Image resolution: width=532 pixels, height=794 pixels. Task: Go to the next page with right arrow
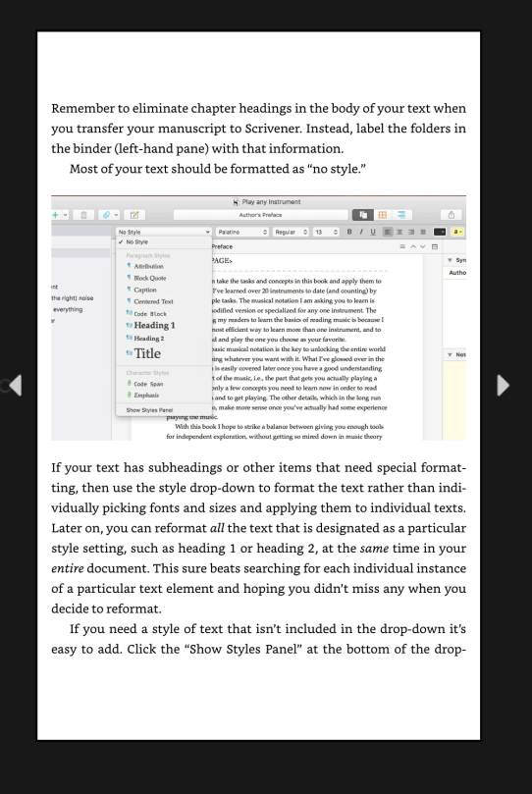[503, 386]
